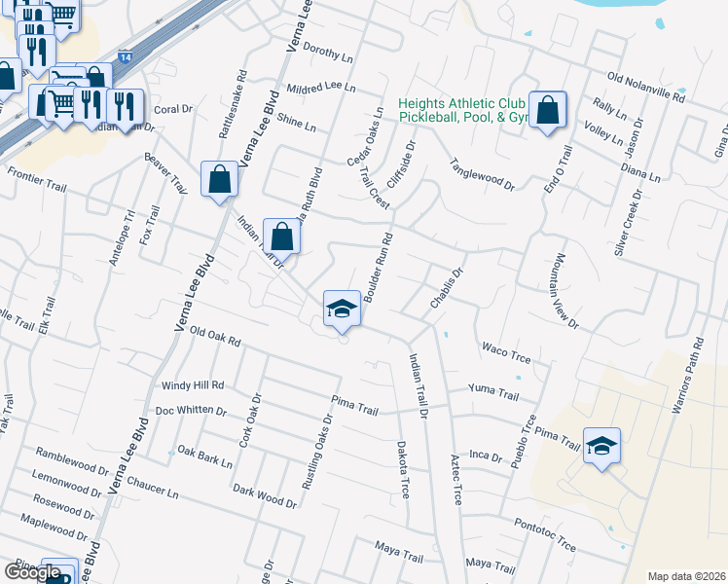The image size is (728, 584).
Task: Click the End O Trail label
Action: coord(559,169)
